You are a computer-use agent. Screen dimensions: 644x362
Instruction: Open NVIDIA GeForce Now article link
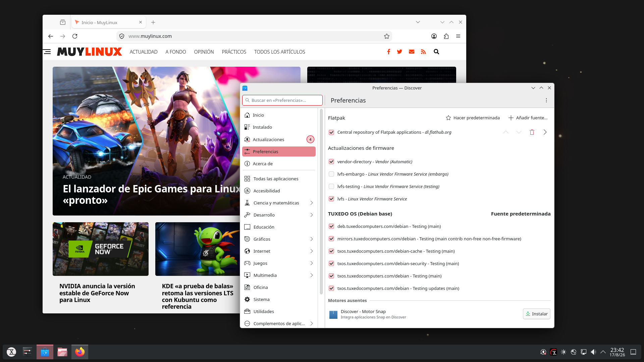pos(97,293)
